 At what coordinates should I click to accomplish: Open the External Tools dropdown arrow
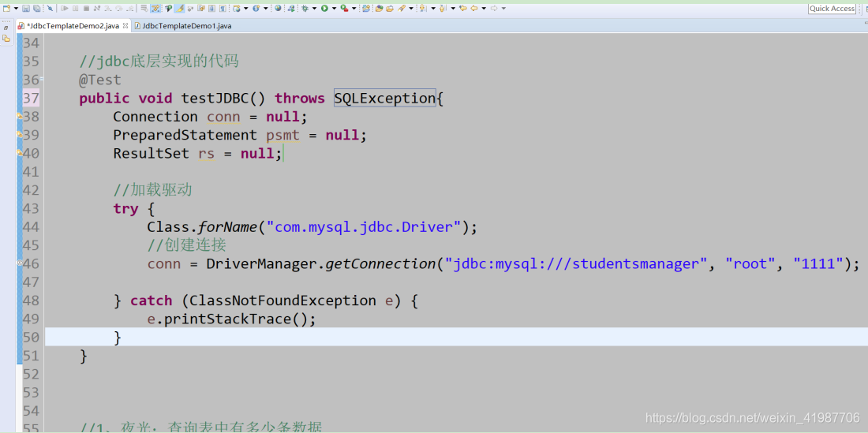point(354,9)
